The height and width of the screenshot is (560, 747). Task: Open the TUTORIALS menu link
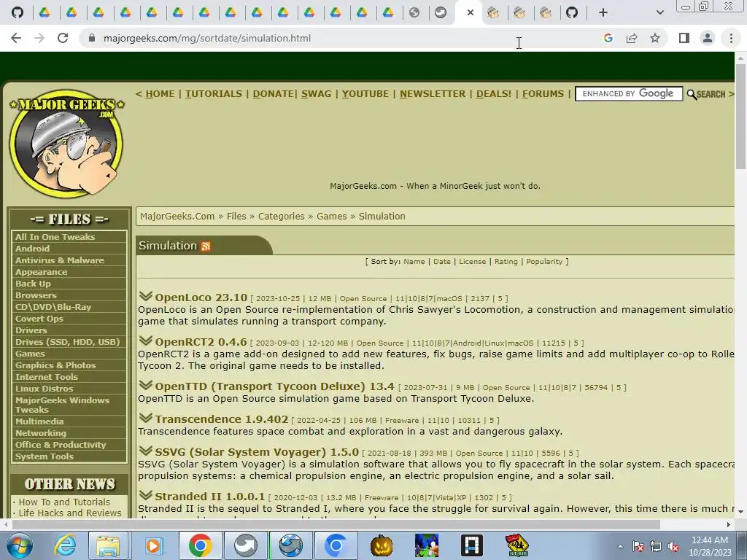click(214, 94)
